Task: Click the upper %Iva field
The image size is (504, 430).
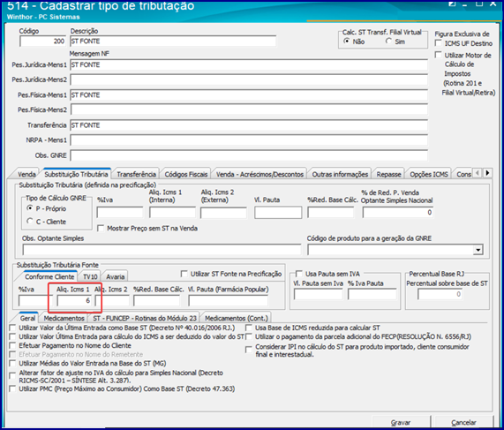Action: point(120,213)
